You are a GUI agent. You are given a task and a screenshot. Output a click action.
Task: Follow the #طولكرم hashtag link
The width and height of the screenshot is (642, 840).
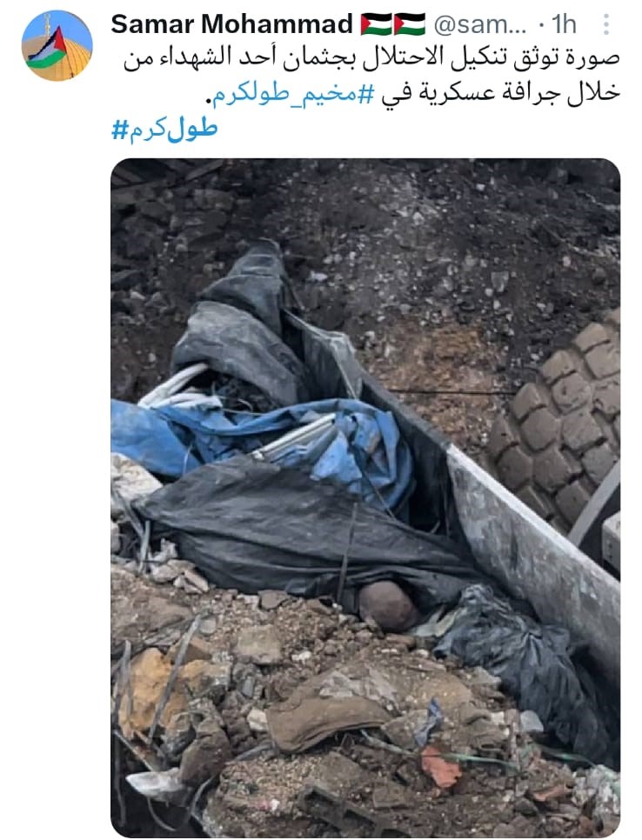(x=164, y=130)
